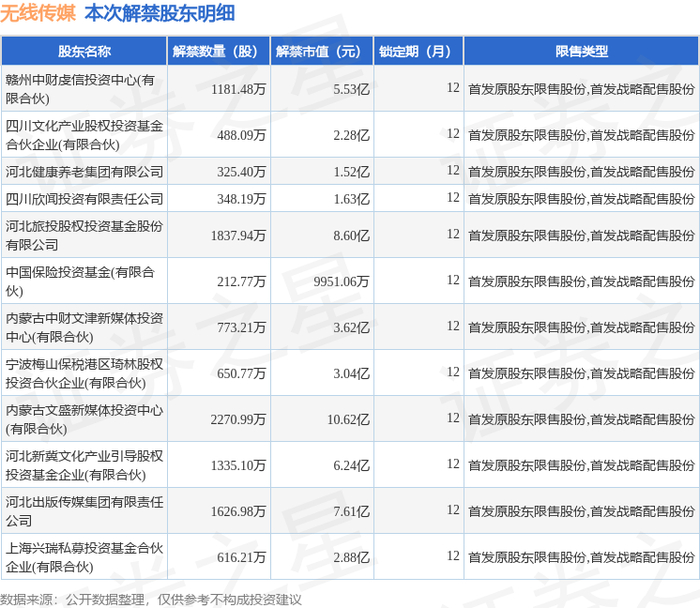
Task: Click the quantity cell 773.21万
Action: 242,328
